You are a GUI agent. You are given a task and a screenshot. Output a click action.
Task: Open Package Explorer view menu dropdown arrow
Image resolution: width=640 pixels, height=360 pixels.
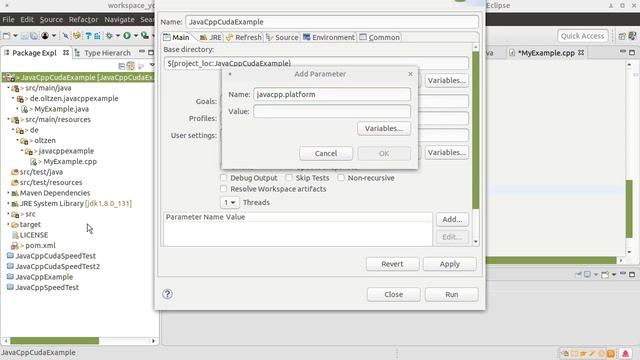coord(152,65)
